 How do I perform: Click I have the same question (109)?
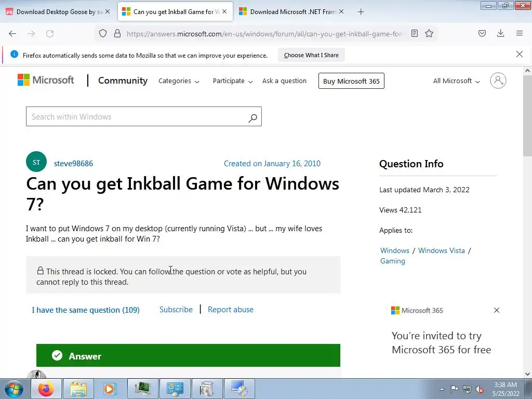point(86,310)
